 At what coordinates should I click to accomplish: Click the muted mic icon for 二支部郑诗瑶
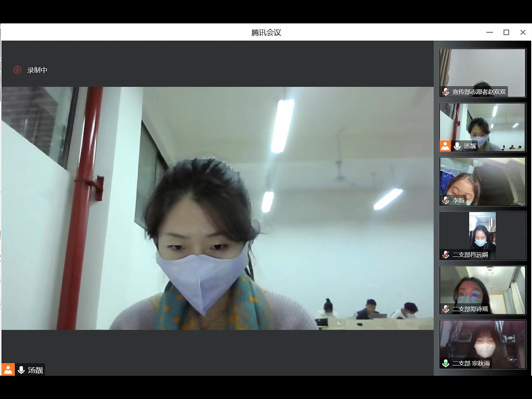click(446, 309)
